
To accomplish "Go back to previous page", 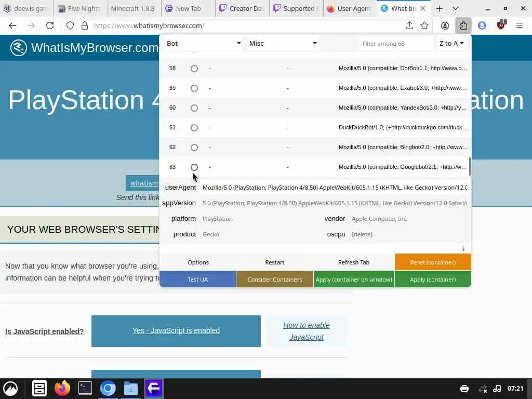I will (12, 25).
